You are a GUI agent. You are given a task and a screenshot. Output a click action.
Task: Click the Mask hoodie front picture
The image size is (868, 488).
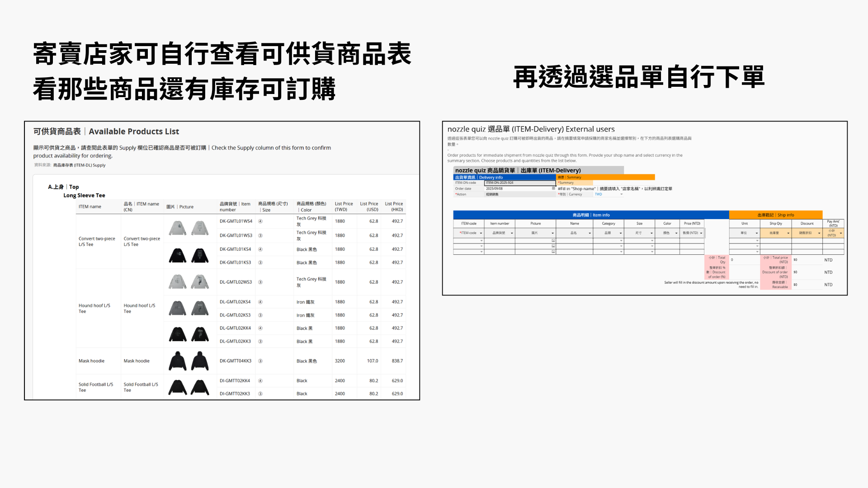point(178,361)
